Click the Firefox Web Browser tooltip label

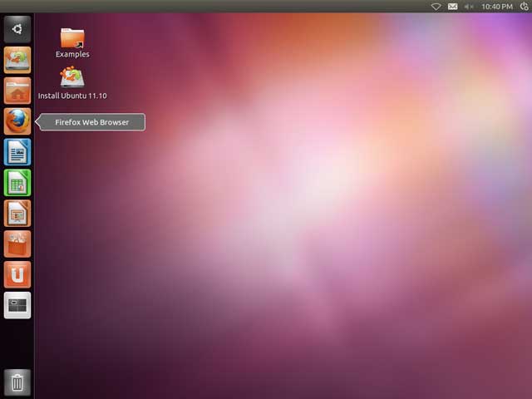tap(92, 122)
